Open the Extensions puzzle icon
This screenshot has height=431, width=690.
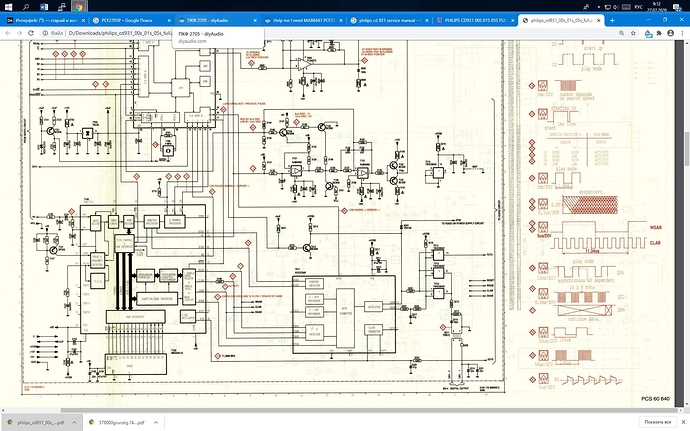[659, 33]
